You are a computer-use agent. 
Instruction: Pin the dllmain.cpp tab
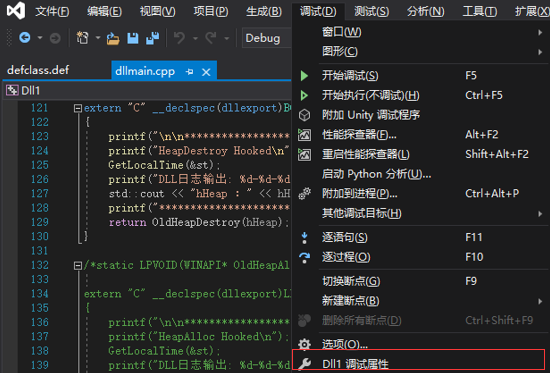pos(190,72)
